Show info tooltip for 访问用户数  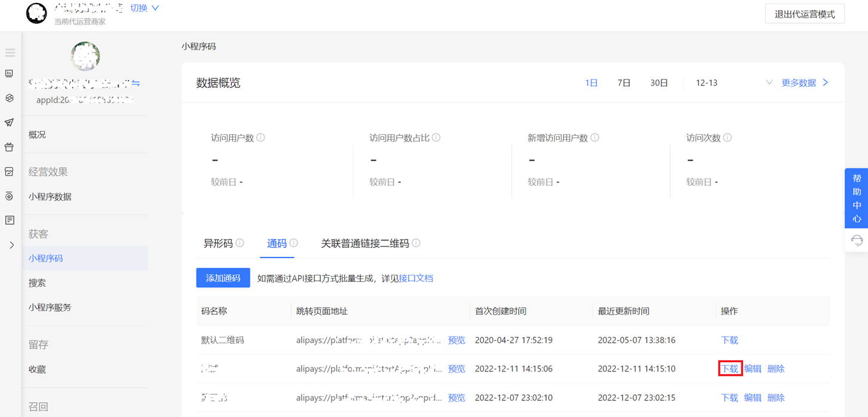pos(260,137)
